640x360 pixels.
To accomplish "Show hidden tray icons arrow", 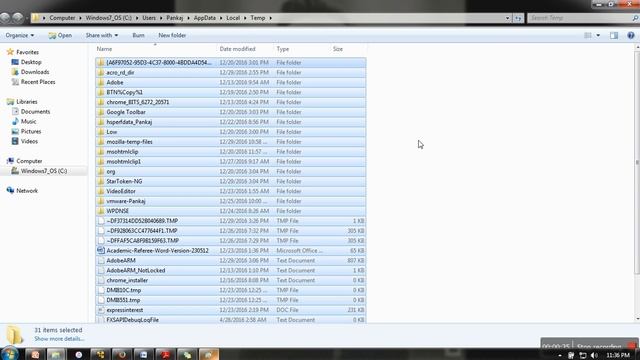I will point(560,356).
